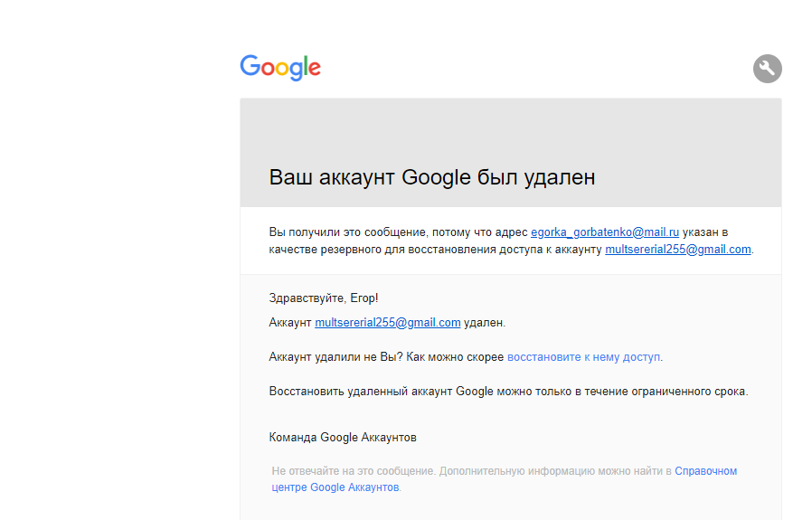Click the text 'Вы получили это сообщение'
Image resolution: width=812 pixels, height=520 pixels.
(348, 232)
